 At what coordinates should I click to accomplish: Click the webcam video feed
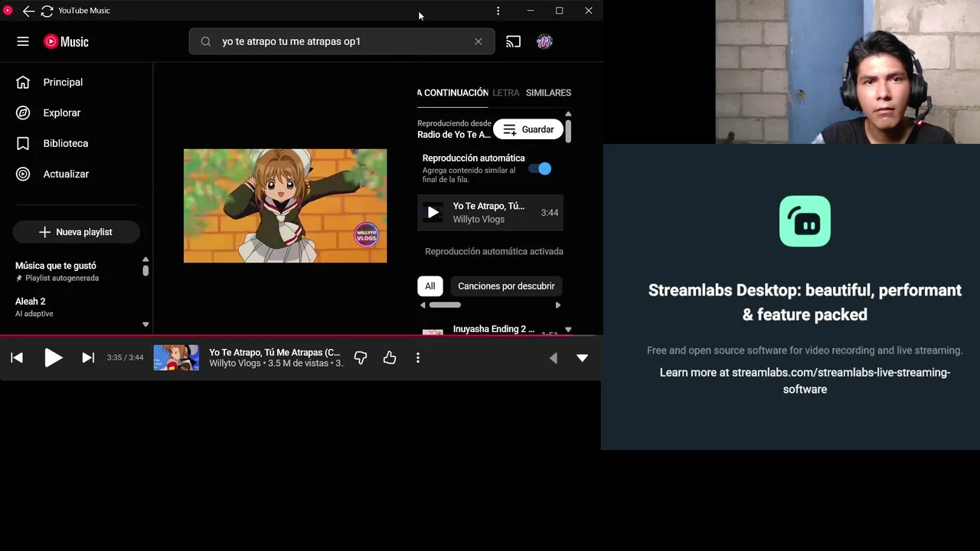(x=848, y=72)
